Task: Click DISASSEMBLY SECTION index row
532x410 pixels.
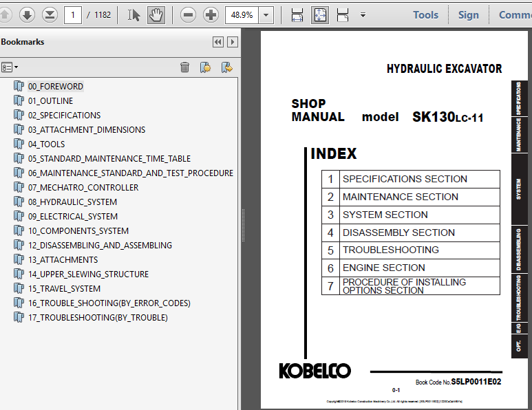Action: tap(411, 233)
